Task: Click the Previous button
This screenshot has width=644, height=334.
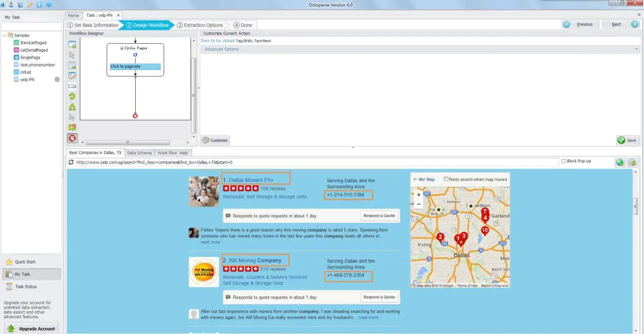Action: tap(580, 24)
